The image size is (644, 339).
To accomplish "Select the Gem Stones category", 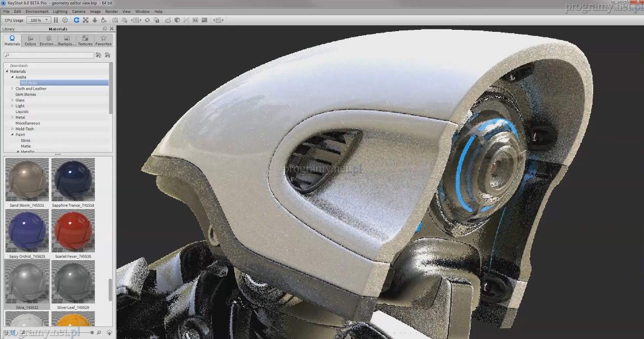I will pos(25,95).
